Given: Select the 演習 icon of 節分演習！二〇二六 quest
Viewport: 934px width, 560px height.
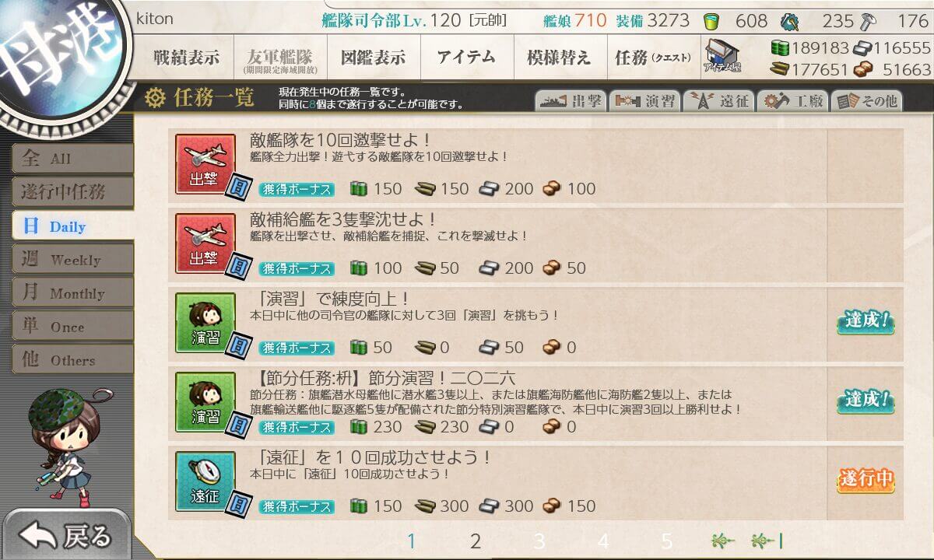Looking at the screenshot, I should pos(205,401).
